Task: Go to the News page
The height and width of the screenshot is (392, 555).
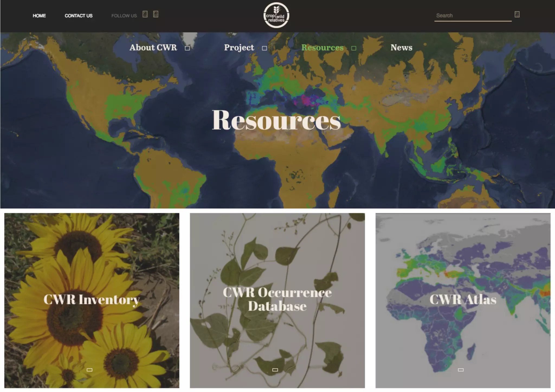Action: pyautogui.click(x=401, y=47)
